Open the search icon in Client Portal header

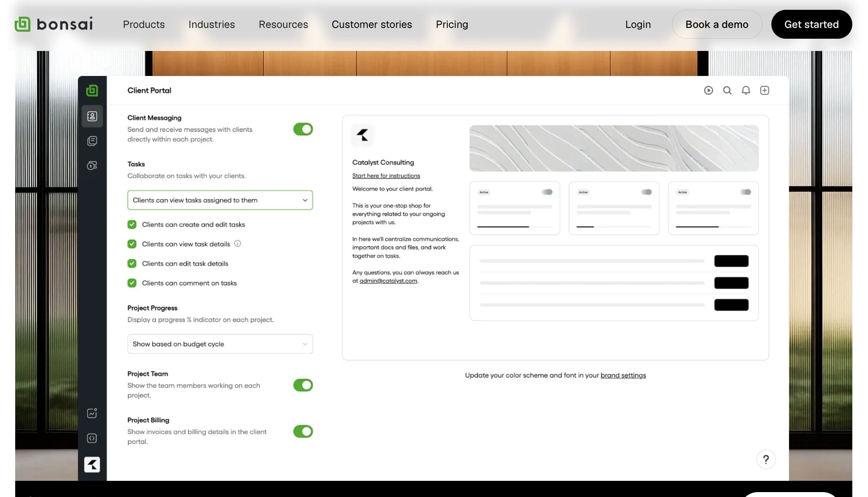click(727, 90)
